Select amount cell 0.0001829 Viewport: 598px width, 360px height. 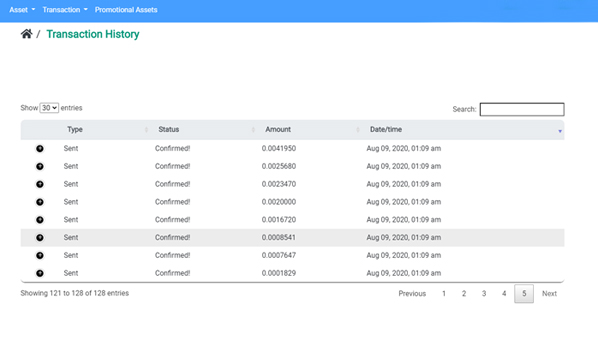click(279, 273)
